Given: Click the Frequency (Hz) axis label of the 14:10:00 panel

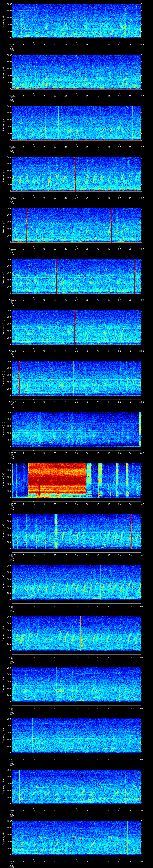Looking at the screenshot, I should coord(3,481).
